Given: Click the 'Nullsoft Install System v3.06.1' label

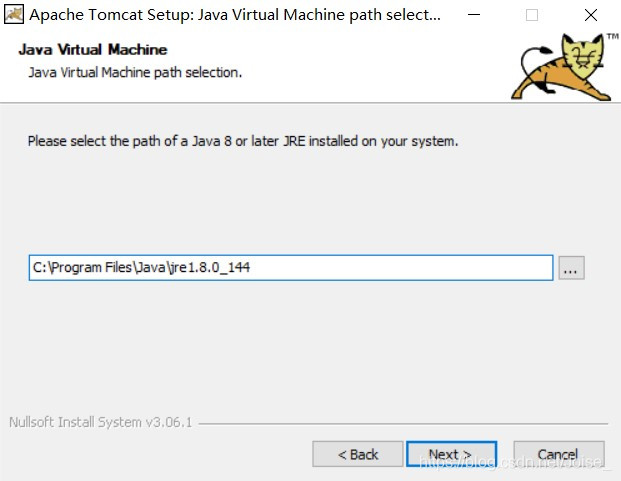Looking at the screenshot, I should tap(100, 422).
